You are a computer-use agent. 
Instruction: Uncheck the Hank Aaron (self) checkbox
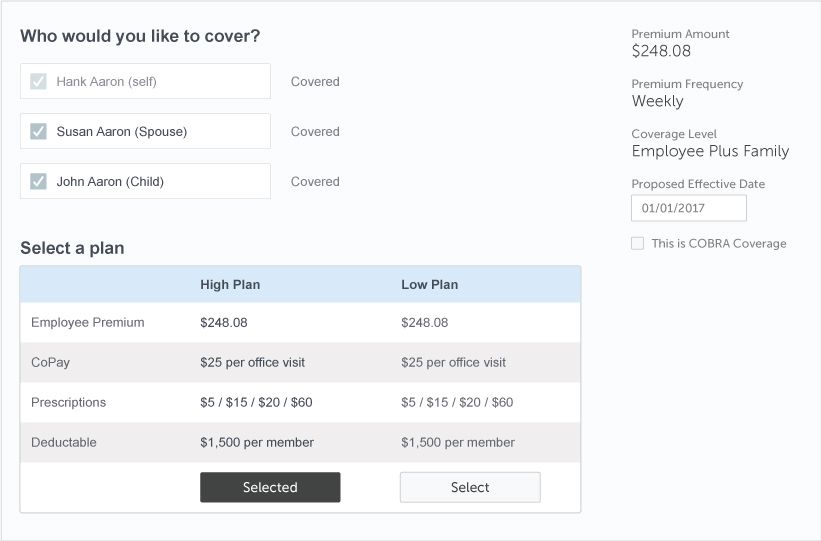(39, 82)
